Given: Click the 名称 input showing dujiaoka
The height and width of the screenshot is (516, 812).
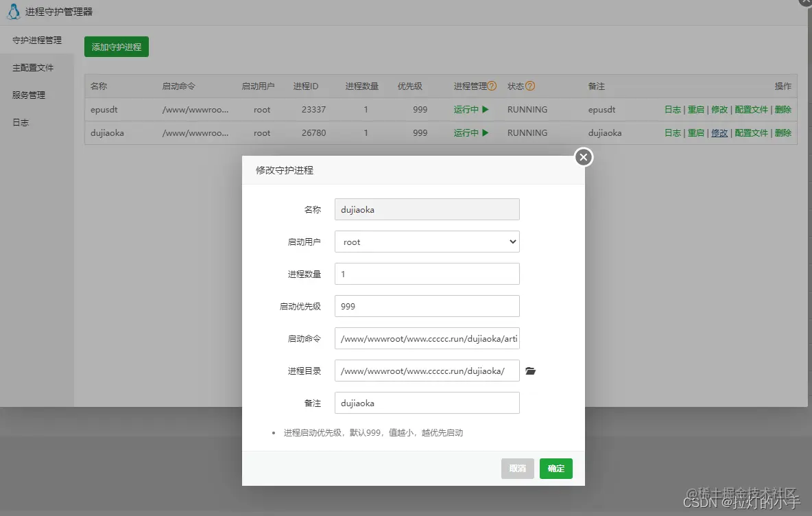Looking at the screenshot, I should [x=427, y=209].
